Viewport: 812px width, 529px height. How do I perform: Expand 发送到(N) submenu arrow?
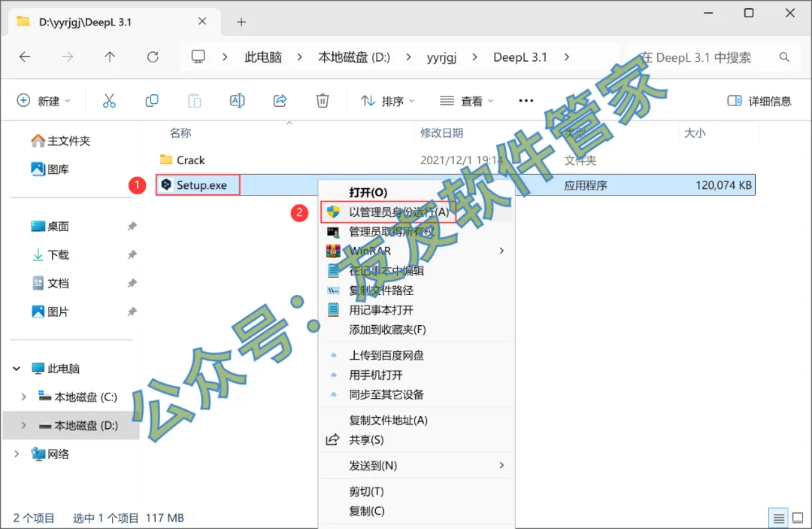pos(501,465)
